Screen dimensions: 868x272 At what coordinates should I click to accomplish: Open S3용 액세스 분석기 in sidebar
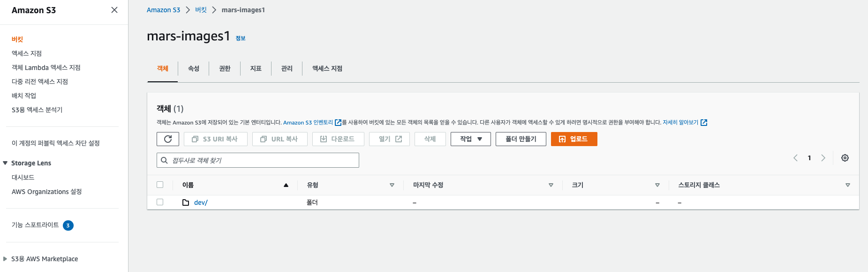pos(37,110)
